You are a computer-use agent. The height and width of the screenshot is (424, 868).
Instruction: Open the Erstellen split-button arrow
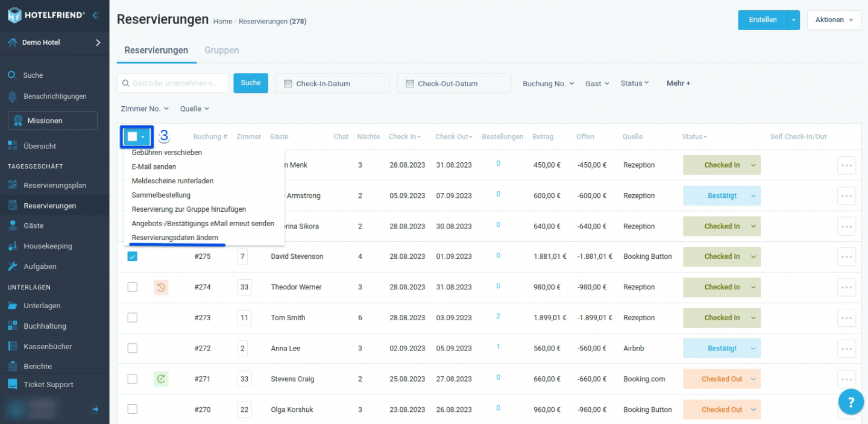pyautogui.click(x=794, y=20)
